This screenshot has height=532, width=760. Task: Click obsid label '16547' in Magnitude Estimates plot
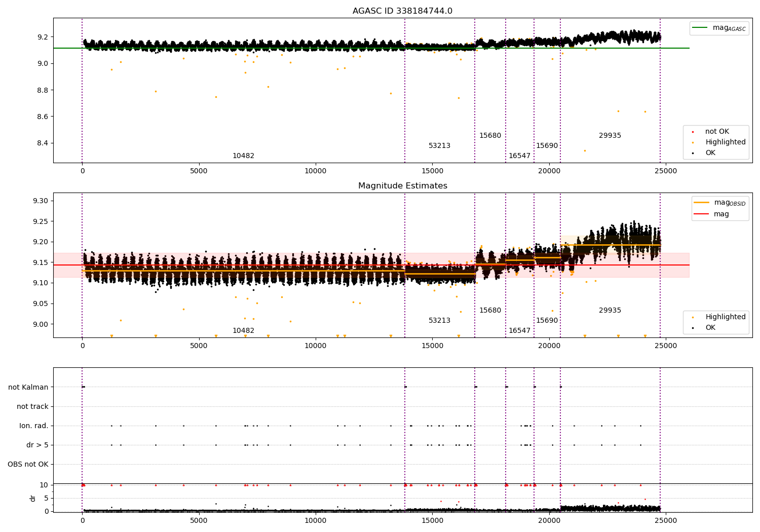pyautogui.click(x=519, y=331)
